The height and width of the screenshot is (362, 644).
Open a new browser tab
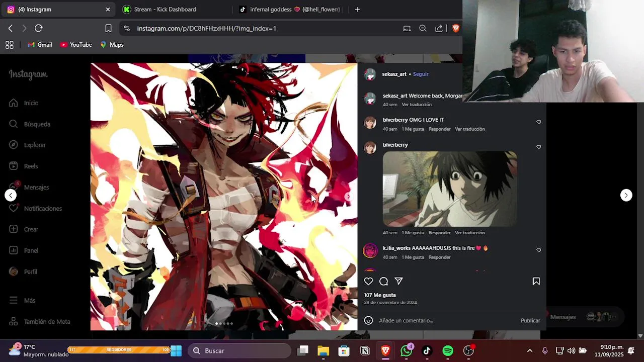pyautogui.click(x=357, y=9)
